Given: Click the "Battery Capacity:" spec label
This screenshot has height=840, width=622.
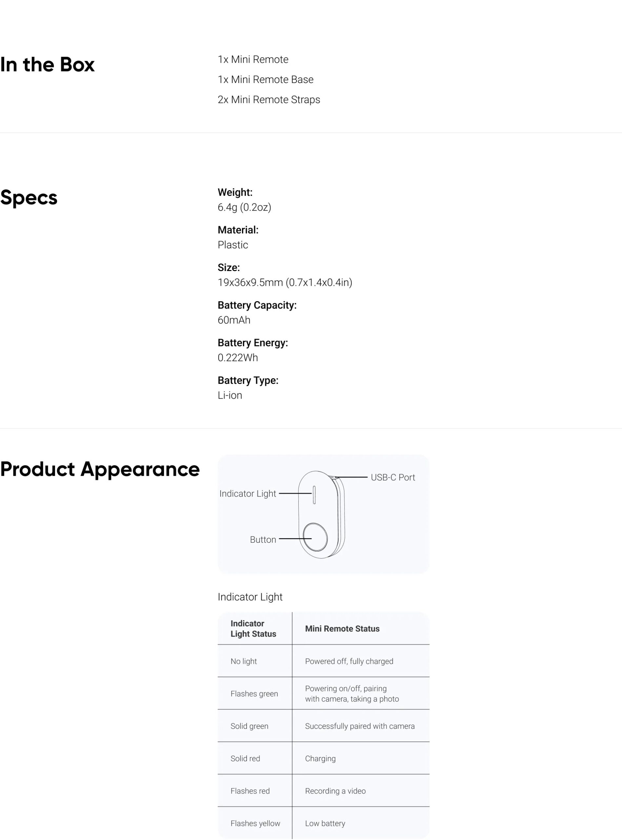Looking at the screenshot, I should point(257,305).
